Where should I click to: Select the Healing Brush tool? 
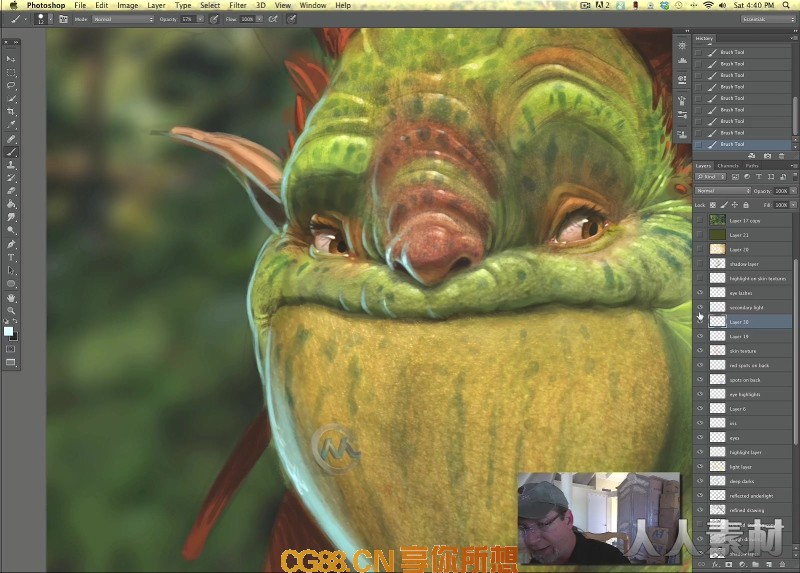click(x=11, y=139)
